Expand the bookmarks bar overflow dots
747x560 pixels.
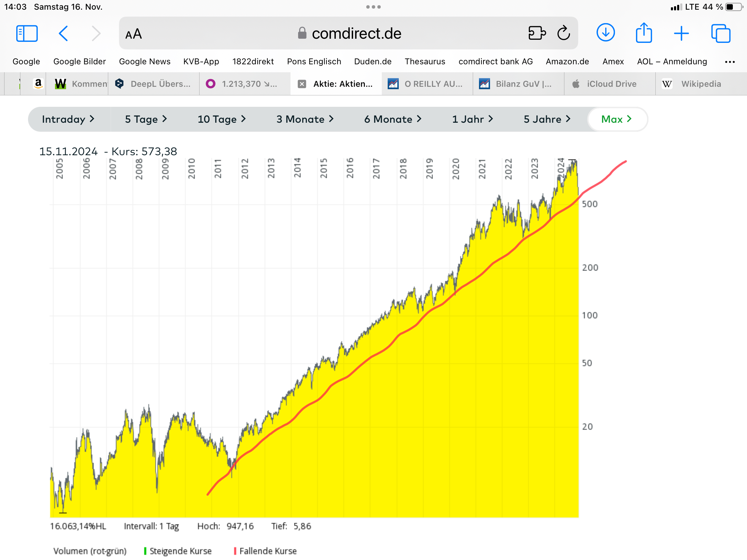pyautogui.click(x=730, y=62)
